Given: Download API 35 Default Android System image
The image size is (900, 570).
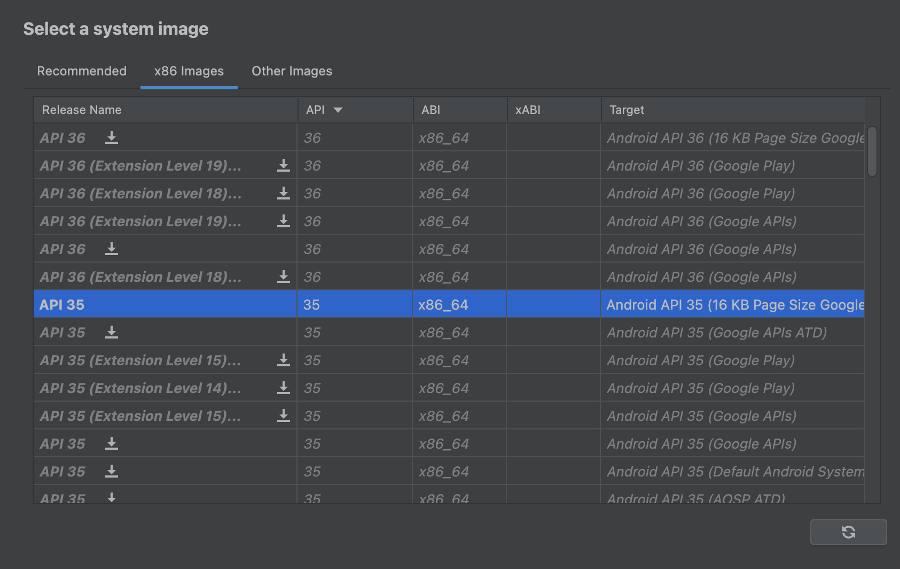Looking at the screenshot, I should 112,471.
